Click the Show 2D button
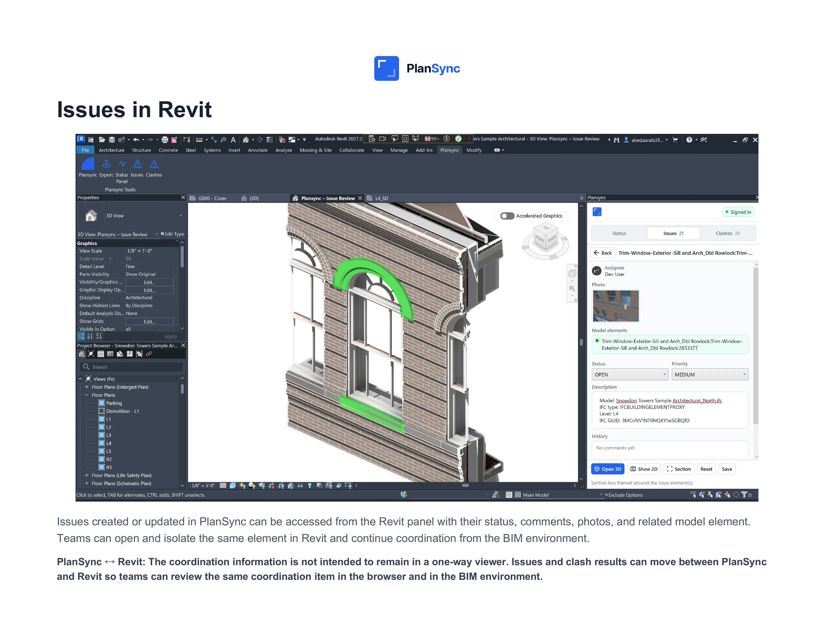 pos(644,469)
